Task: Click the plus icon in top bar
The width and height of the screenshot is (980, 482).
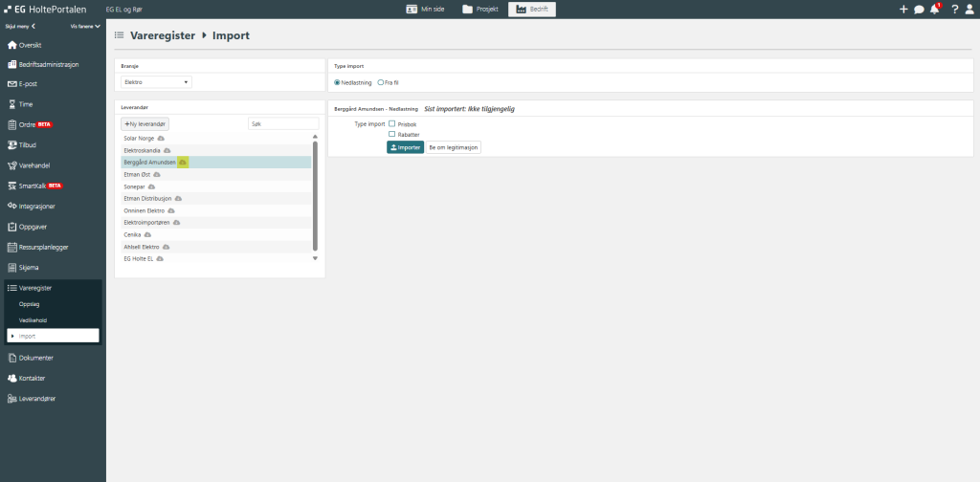Action: coord(903,10)
